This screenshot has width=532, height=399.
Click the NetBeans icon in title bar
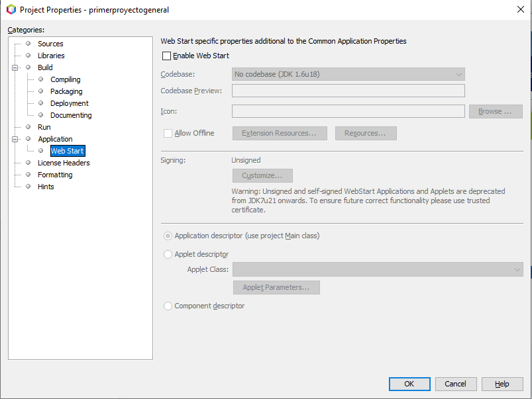[x=11, y=9]
